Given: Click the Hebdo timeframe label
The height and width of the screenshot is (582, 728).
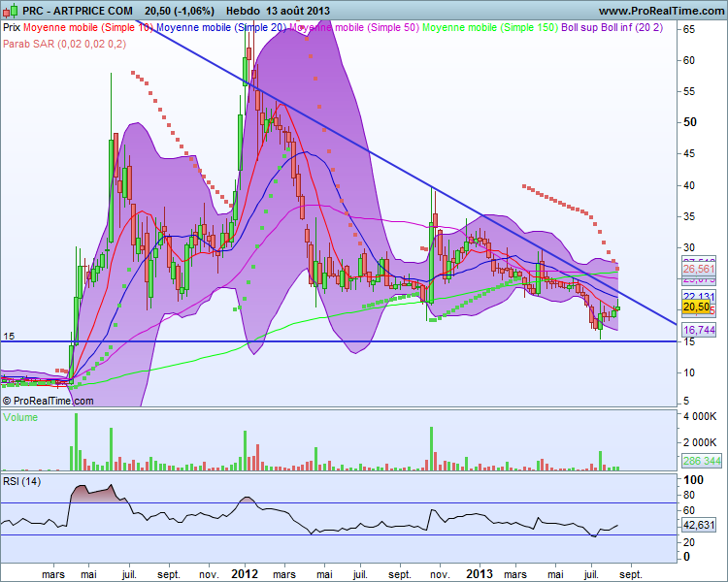Looking at the screenshot, I should [x=243, y=11].
